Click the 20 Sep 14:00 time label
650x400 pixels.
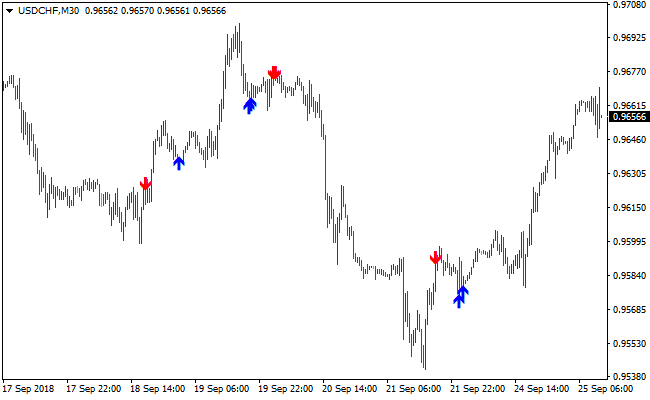[349, 389]
